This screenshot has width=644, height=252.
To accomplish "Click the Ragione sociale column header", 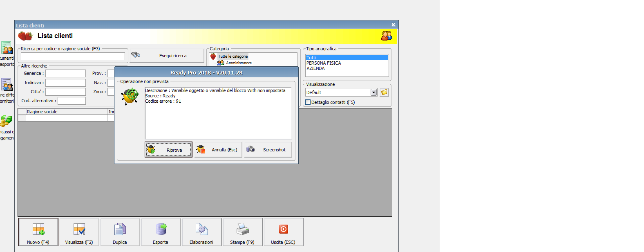I will pyautogui.click(x=67, y=112).
